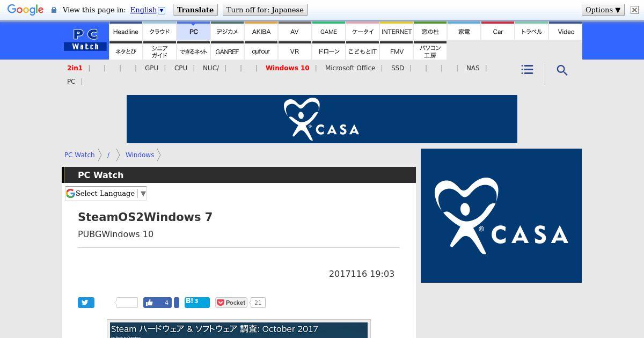Screen dimensions: 644x338
Task: Click the lock icon beside View this page
Action: [54, 10]
